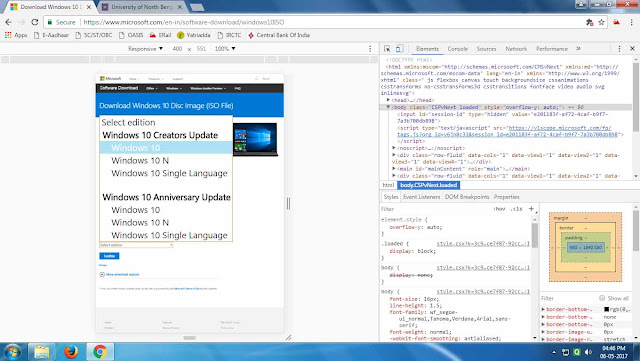Choose Windows 10 under Creators Update
Screen dimensions: 640x361
[x=166, y=148]
